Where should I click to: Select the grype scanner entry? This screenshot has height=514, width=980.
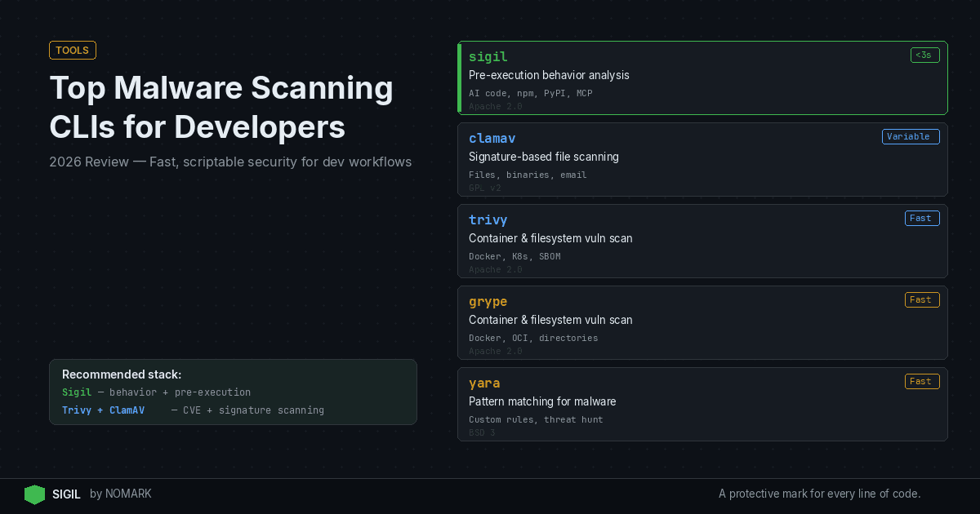tap(488, 301)
